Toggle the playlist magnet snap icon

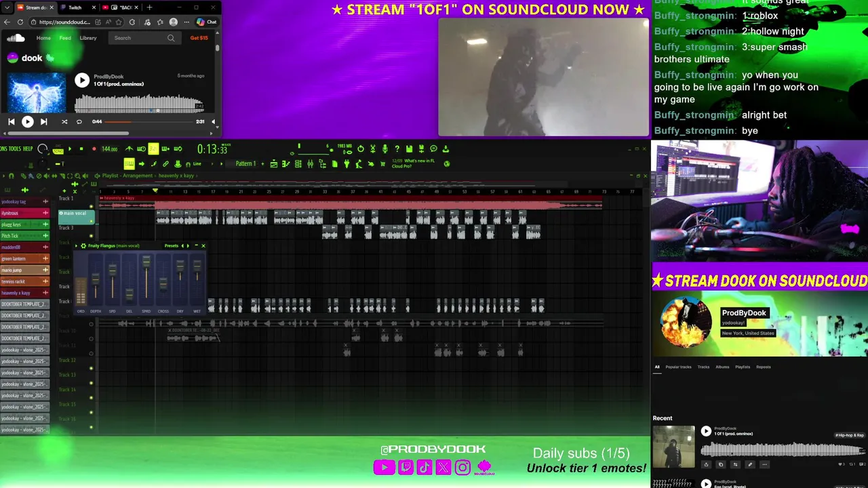(12, 176)
